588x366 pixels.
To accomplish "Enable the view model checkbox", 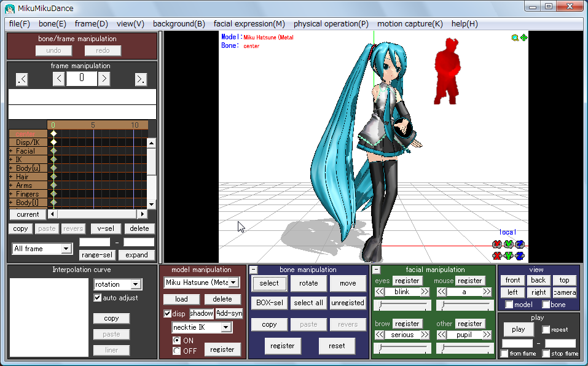I will pos(509,305).
